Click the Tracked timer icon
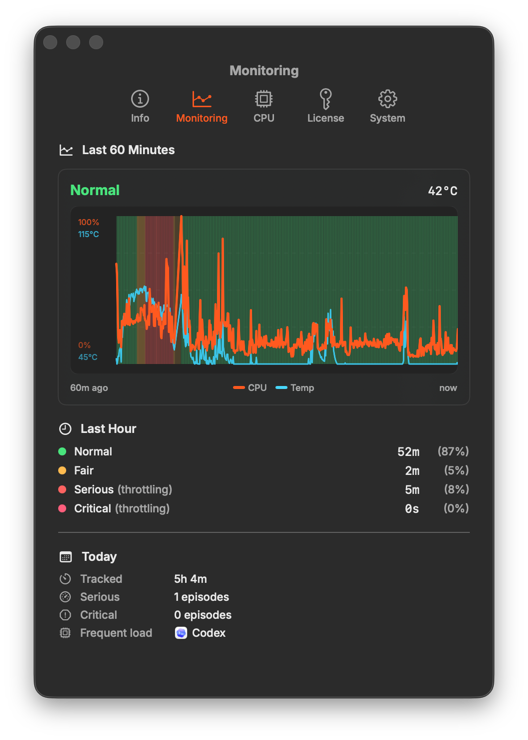The width and height of the screenshot is (528, 740). click(65, 579)
